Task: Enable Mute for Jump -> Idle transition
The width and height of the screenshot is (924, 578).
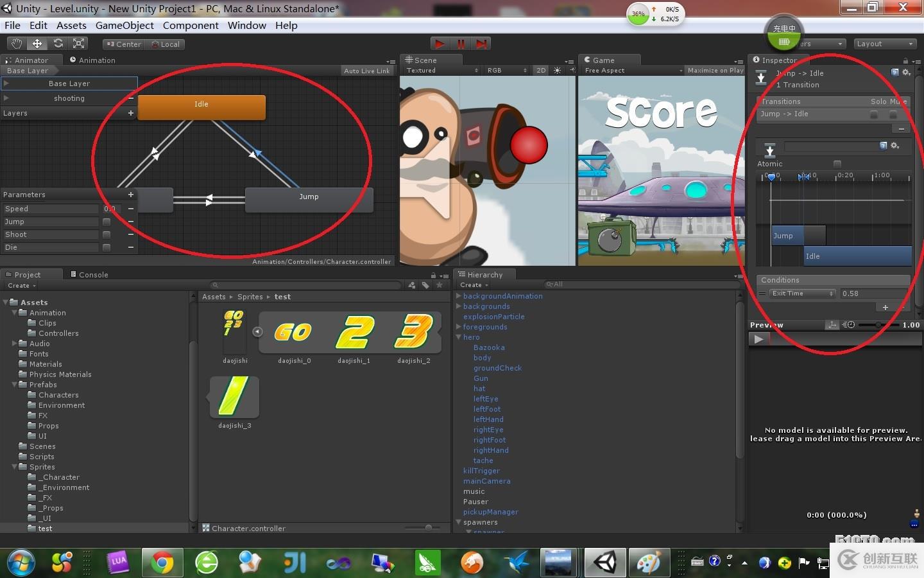Action: (x=893, y=114)
